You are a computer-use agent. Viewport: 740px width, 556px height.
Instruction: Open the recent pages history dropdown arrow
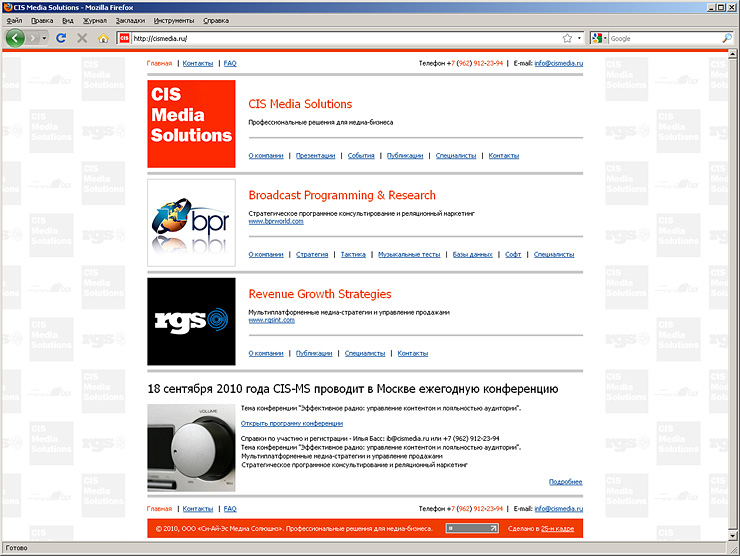(45, 38)
